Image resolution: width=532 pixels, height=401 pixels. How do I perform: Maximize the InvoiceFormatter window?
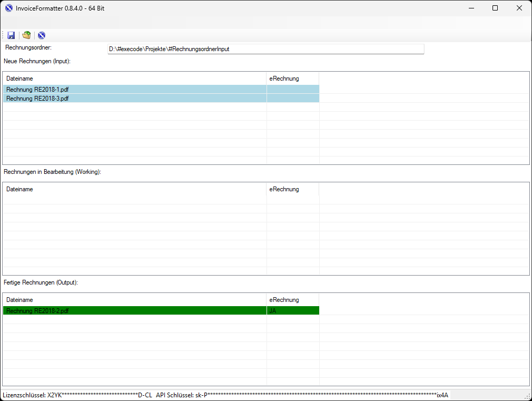pos(495,8)
